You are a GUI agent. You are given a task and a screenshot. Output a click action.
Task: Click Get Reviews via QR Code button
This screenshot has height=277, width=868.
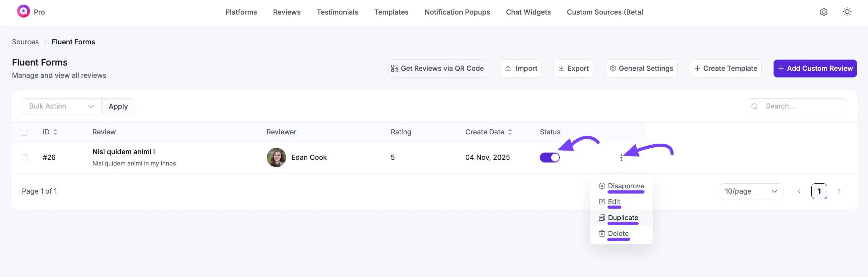(437, 69)
